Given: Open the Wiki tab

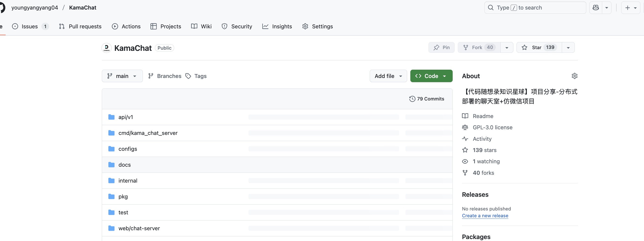Looking at the screenshot, I should tap(201, 26).
